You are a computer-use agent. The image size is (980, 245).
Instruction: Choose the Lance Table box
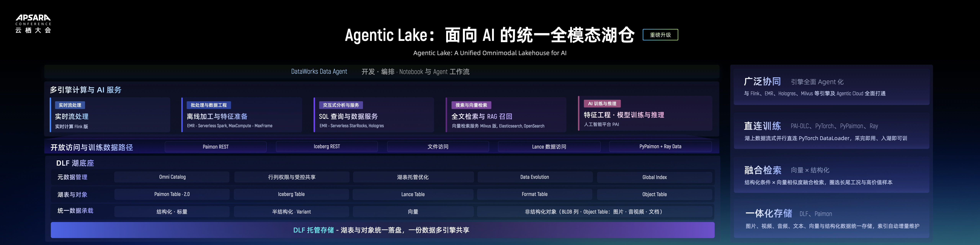point(413,194)
